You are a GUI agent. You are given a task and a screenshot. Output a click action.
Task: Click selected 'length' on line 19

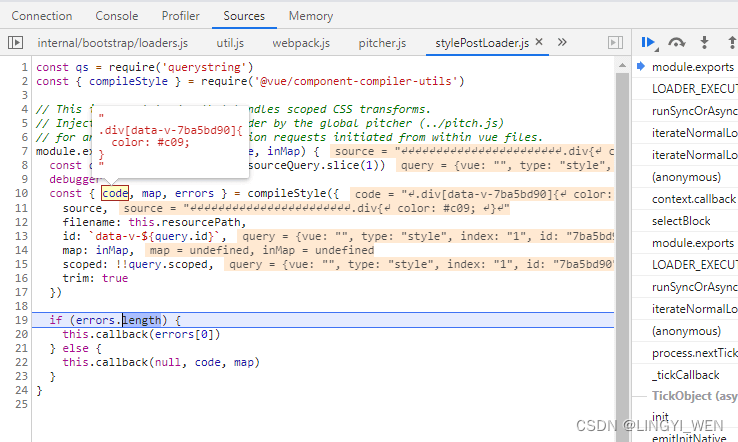[x=142, y=320]
